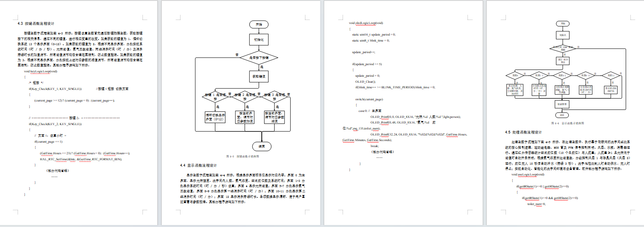The width and height of the screenshot is (644, 227).
Task: Click the line containing 'BLINK_TIME_PERIOD'
Action: 395,87
